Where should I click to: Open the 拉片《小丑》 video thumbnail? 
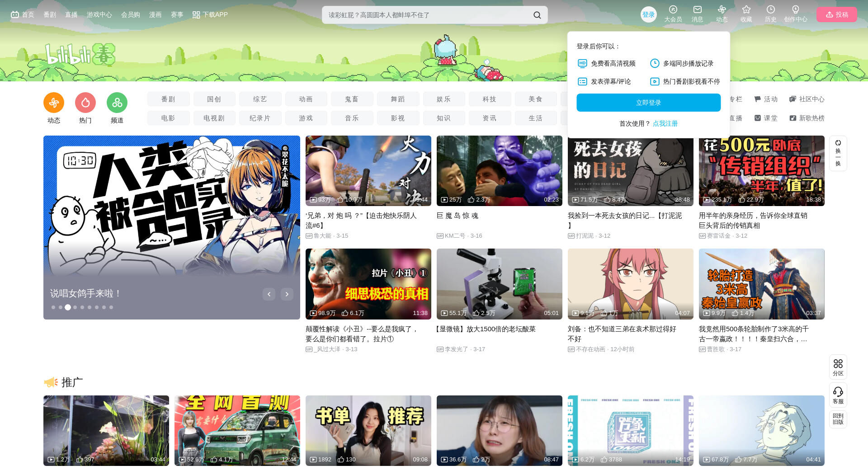pos(368,284)
